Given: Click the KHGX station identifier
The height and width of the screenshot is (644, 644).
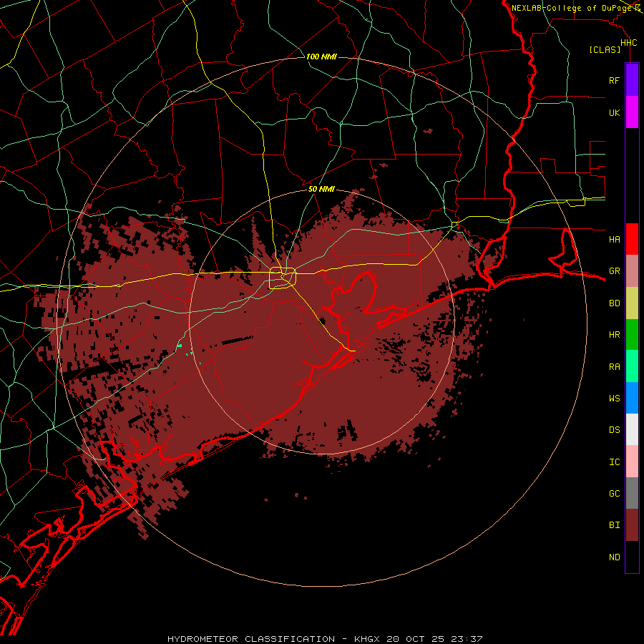Looking at the screenshot, I should click(368, 639).
